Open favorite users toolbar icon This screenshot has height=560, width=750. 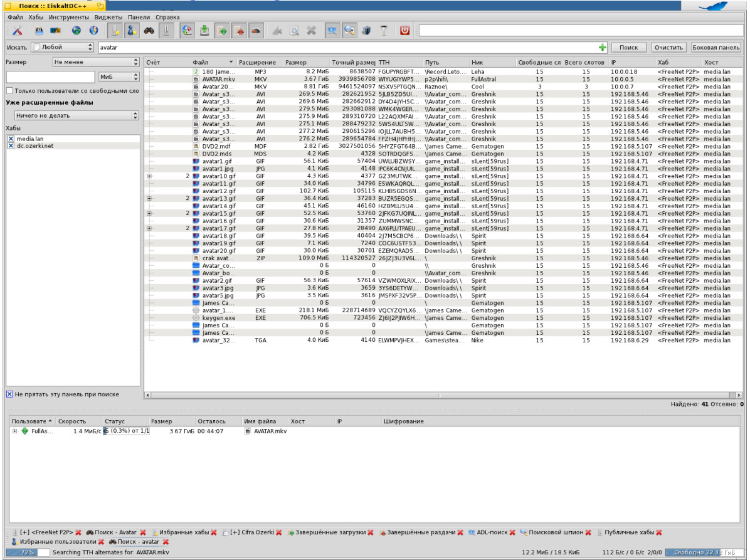(x=132, y=30)
